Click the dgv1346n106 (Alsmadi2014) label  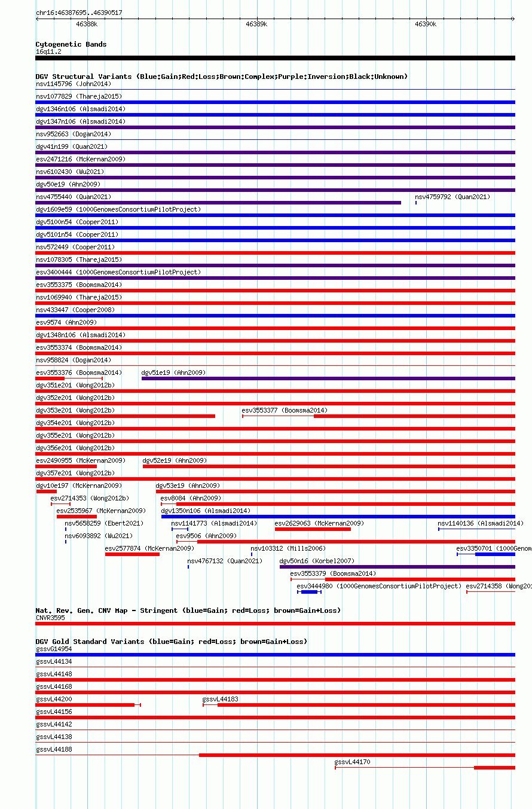tap(81, 109)
